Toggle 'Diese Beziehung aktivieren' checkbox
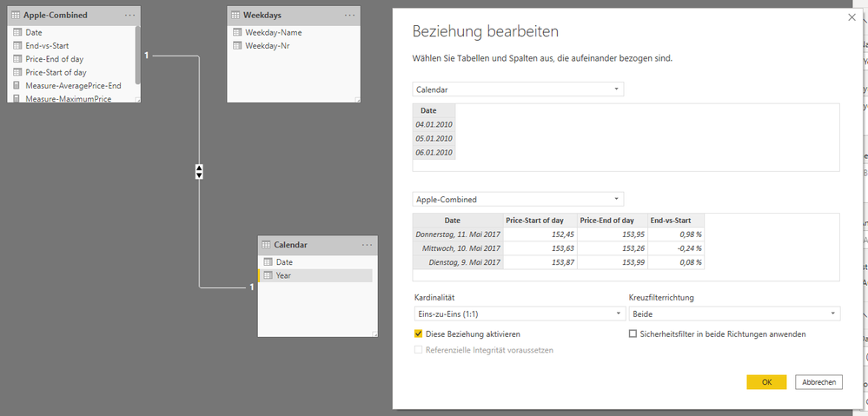Viewport: 868px width, 416px height. click(x=418, y=334)
